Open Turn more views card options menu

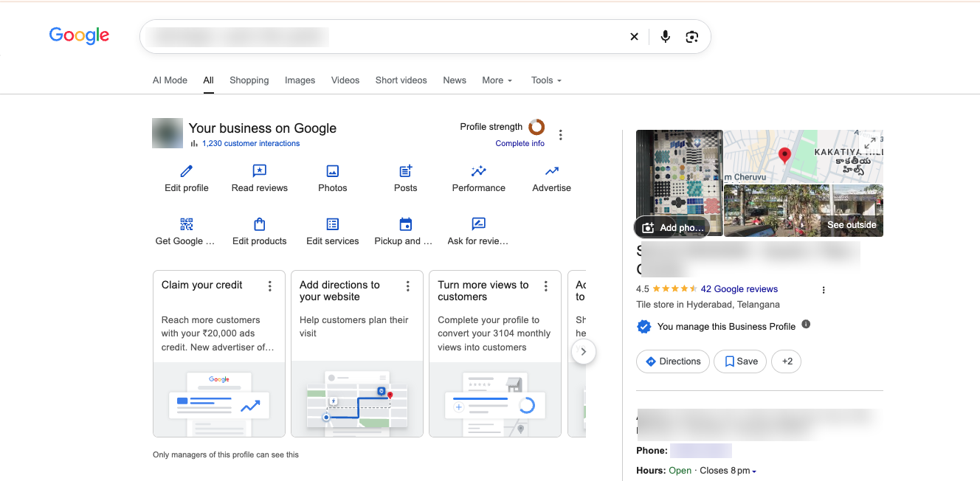546,286
